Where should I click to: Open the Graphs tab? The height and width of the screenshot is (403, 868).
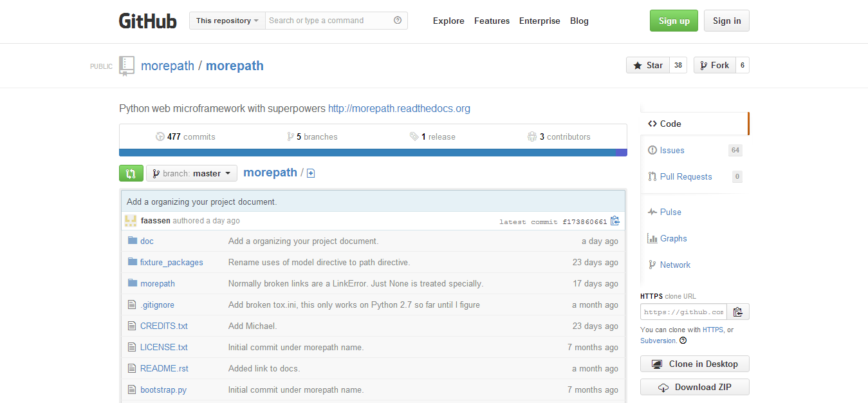pyautogui.click(x=695, y=238)
